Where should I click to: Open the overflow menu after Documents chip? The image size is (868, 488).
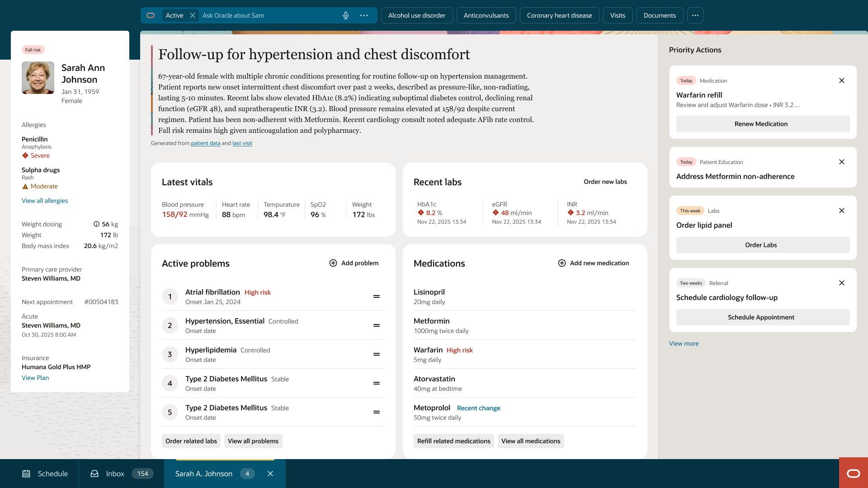[695, 15]
